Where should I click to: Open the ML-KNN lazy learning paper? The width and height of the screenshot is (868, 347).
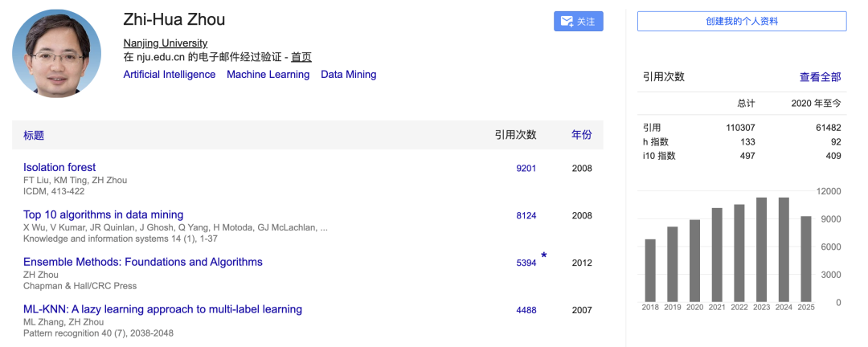pyautogui.click(x=162, y=309)
